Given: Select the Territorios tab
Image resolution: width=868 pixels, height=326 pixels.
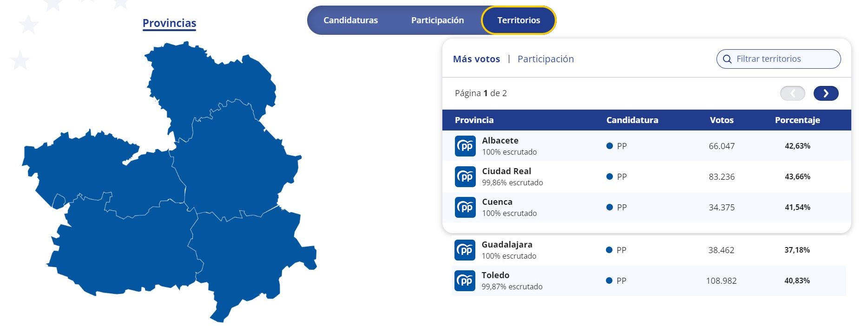Looking at the screenshot, I should (x=519, y=20).
